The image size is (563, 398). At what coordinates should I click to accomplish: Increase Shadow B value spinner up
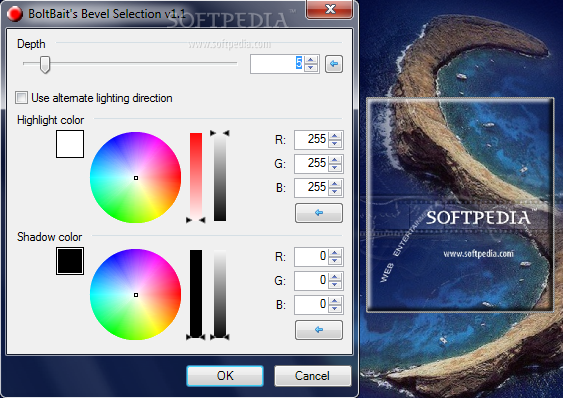tap(335, 301)
